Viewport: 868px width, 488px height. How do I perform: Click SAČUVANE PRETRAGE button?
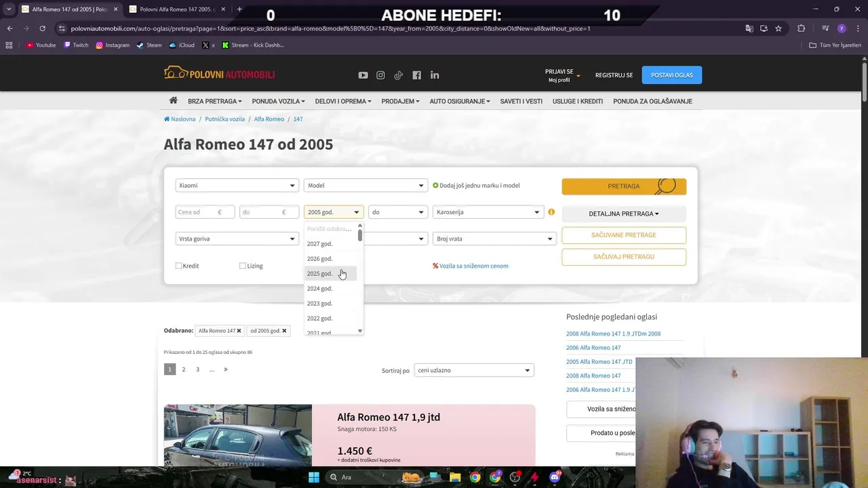624,235
